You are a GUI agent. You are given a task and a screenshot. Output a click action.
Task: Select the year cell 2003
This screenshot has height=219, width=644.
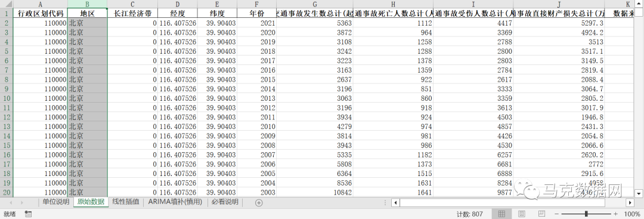tap(256, 192)
